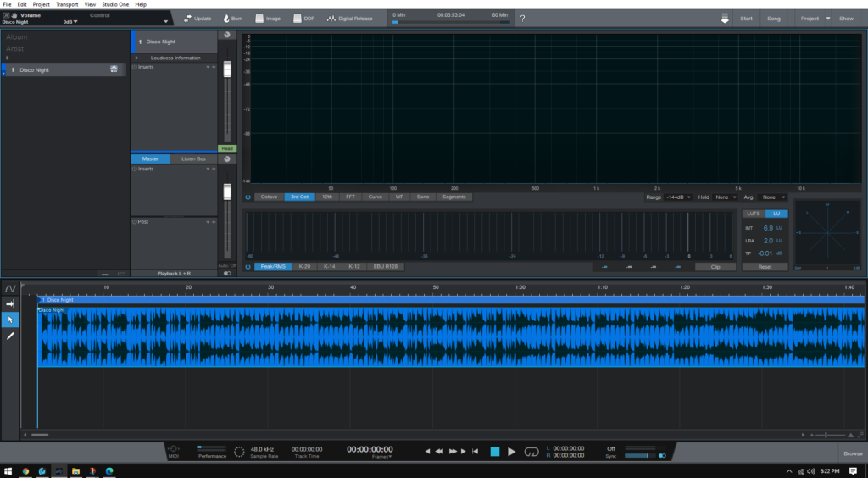This screenshot has height=478, width=868.
Task: Click the autoscroll arrow tool icon
Action: (x=10, y=303)
